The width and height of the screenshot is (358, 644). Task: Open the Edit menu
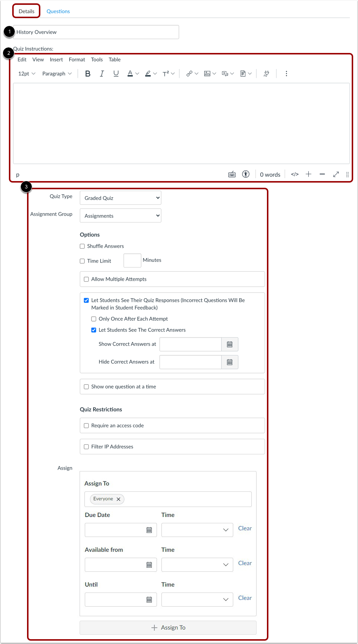point(22,60)
